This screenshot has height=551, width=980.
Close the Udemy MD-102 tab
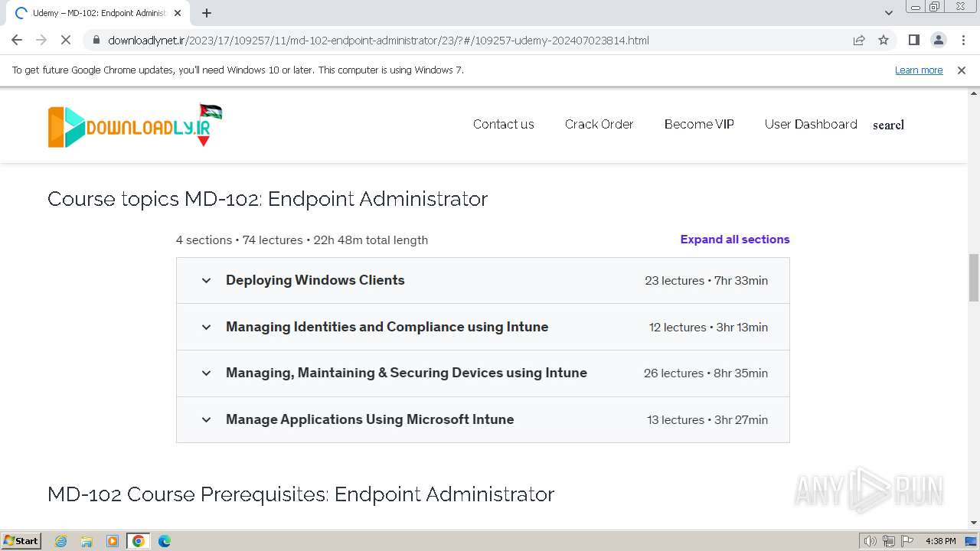178,13
